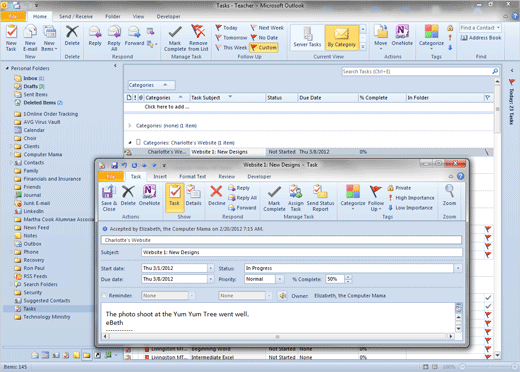
Task: Toggle Custom follow-up flag
Action: [264, 48]
